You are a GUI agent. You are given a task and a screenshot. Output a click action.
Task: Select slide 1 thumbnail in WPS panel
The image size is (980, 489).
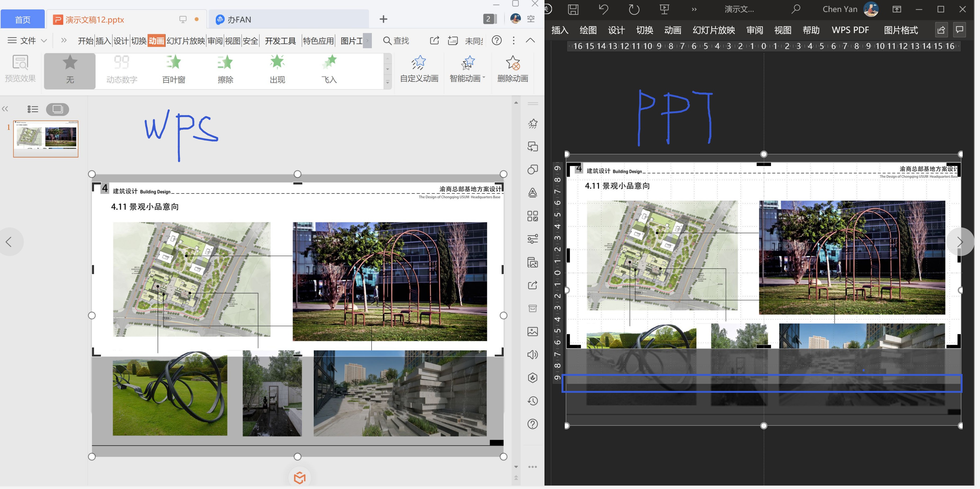(x=46, y=139)
